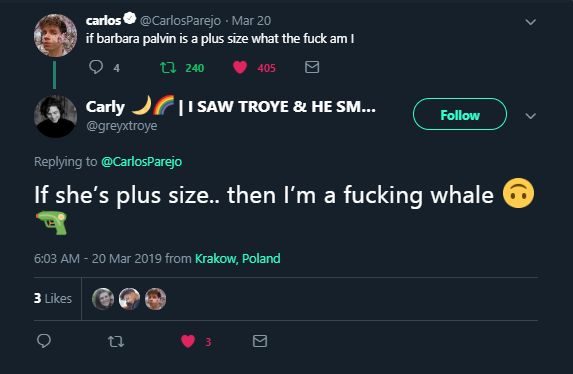View the 3 Likes list

click(x=53, y=298)
